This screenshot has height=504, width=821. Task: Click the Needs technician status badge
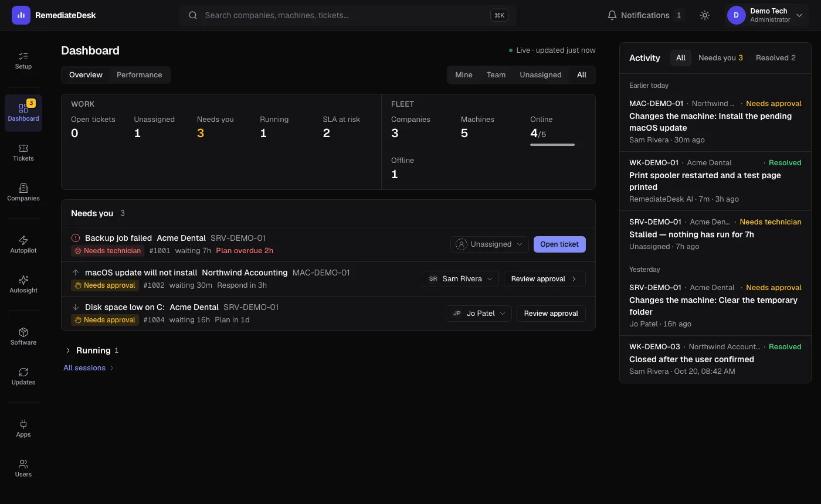(107, 251)
